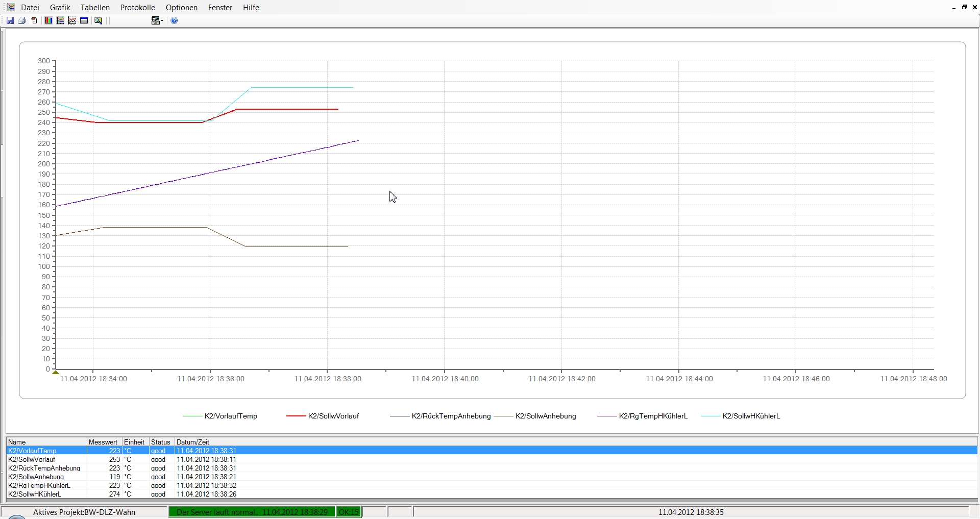Open the Tabellen menu
The width and height of the screenshot is (980, 519).
95,8
